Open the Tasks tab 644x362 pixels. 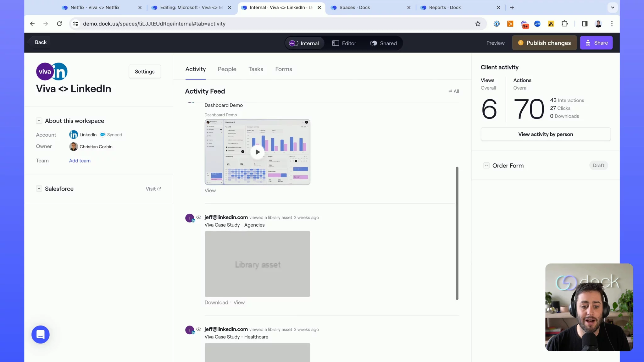click(x=256, y=69)
